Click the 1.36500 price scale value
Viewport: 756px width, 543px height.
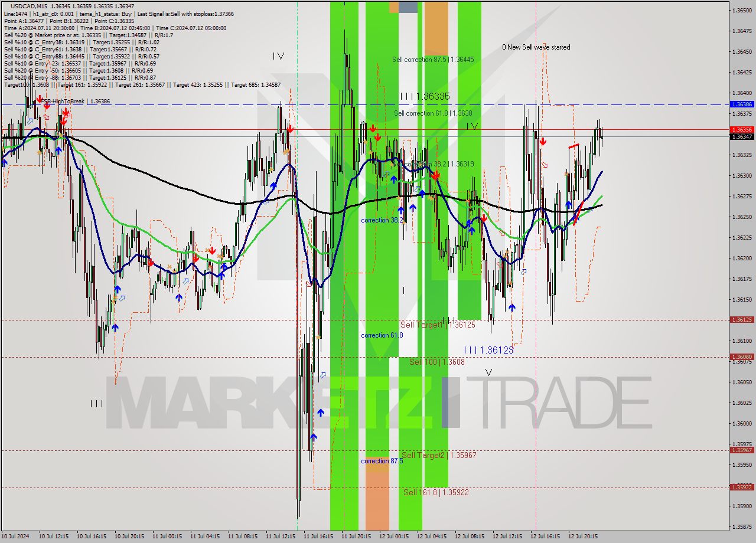pyautogui.click(x=742, y=10)
